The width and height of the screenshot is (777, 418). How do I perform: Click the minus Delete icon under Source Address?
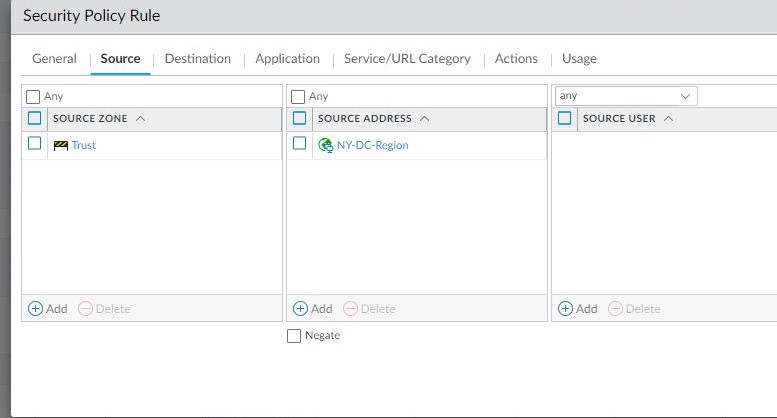(350, 309)
